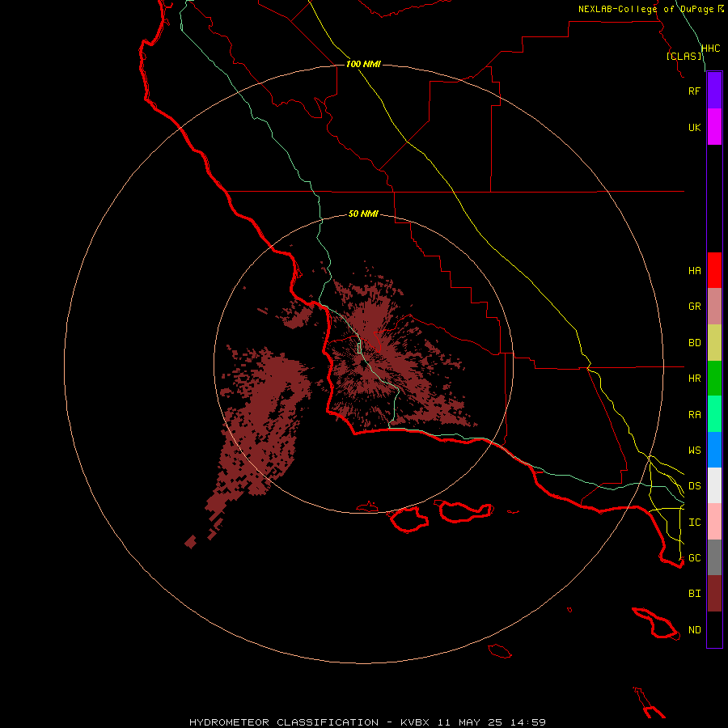Click the 14:59 timestamp in footer

point(528,722)
